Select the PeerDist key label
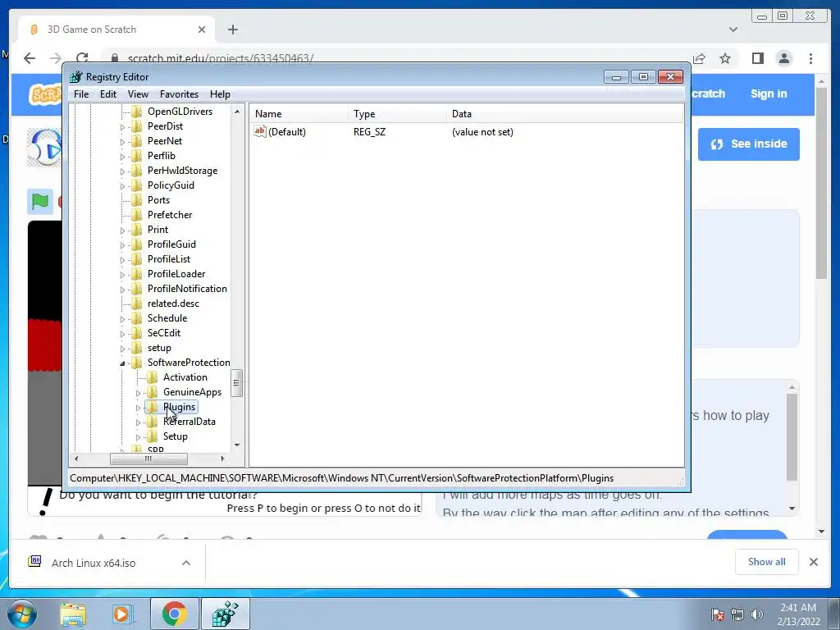 click(x=165, y=126)
